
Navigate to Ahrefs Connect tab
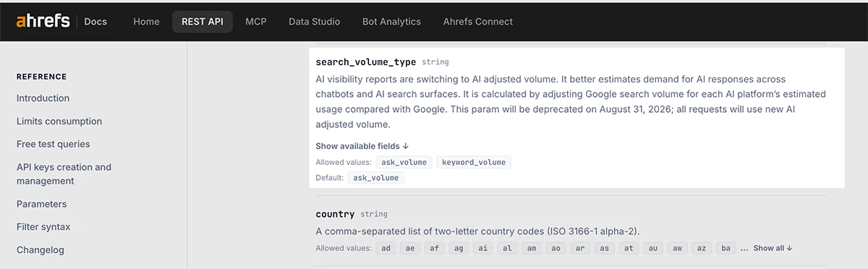pos(478,22)
